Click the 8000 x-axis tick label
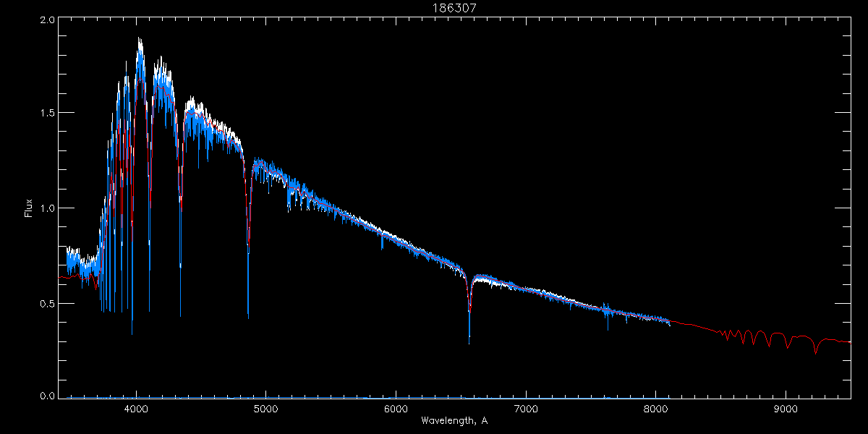 point(656,409)
